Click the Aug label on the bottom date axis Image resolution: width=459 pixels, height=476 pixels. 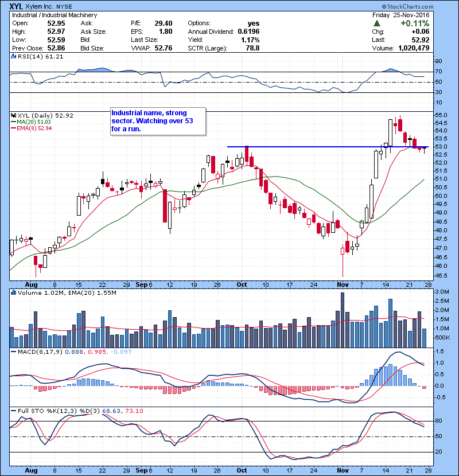coord(32,470)
